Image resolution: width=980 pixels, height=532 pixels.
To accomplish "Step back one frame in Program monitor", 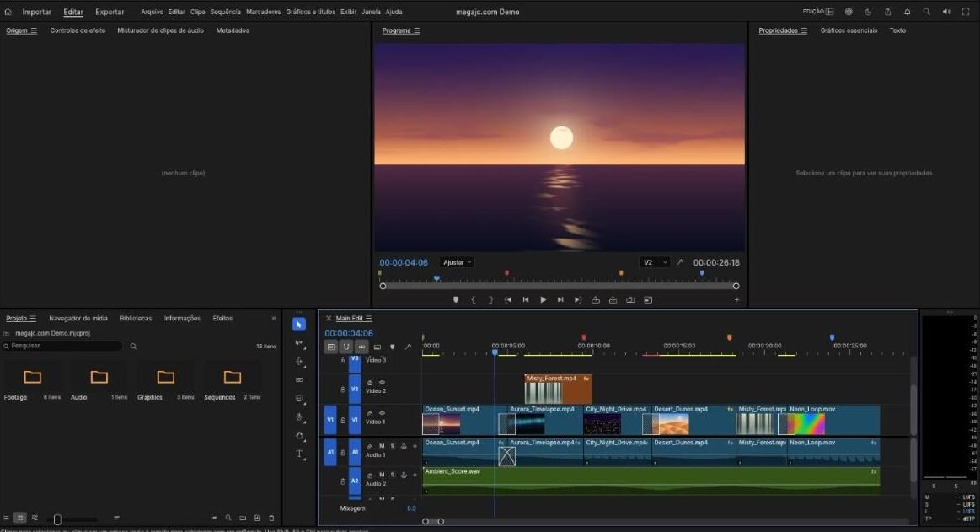I will click(x=526, y=300).
